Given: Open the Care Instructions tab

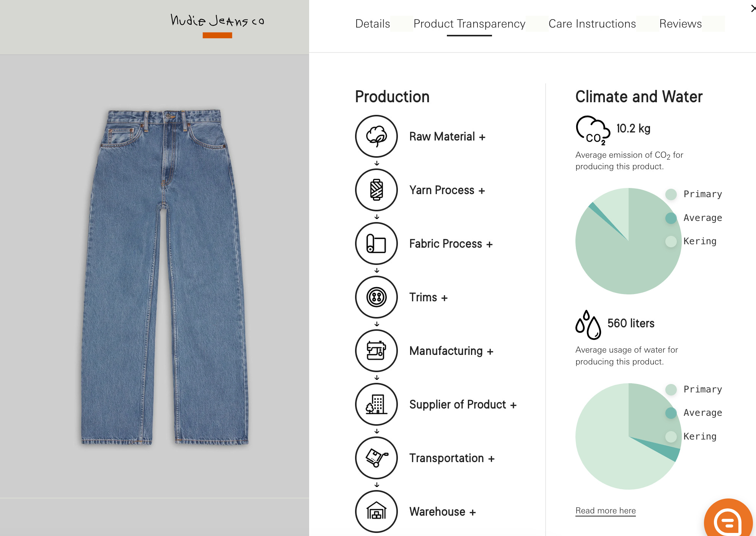Looking at the screenshot, I should click(592, 24).
